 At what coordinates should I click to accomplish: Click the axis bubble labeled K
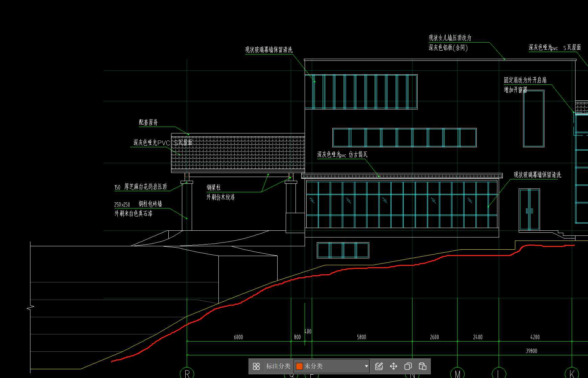coord(572,373)
